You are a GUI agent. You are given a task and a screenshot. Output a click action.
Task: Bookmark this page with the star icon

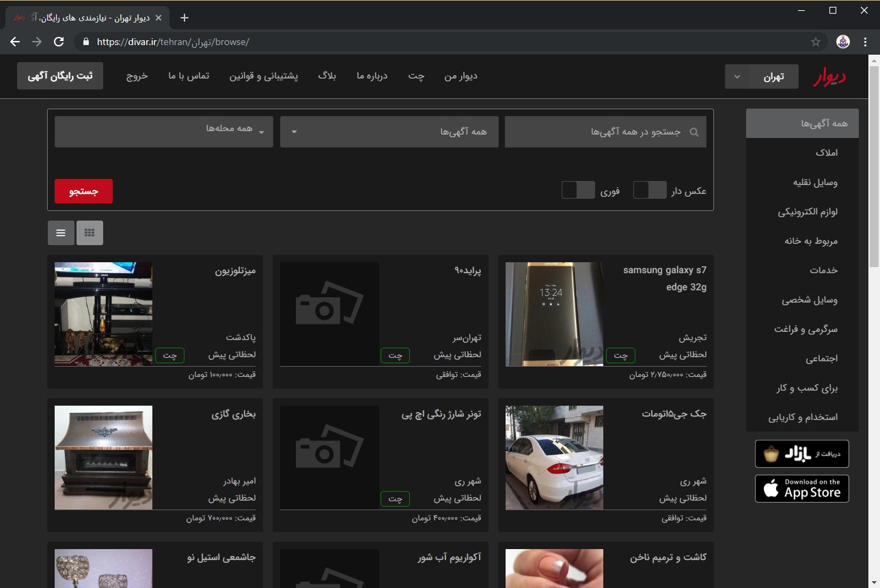(815, 42)
